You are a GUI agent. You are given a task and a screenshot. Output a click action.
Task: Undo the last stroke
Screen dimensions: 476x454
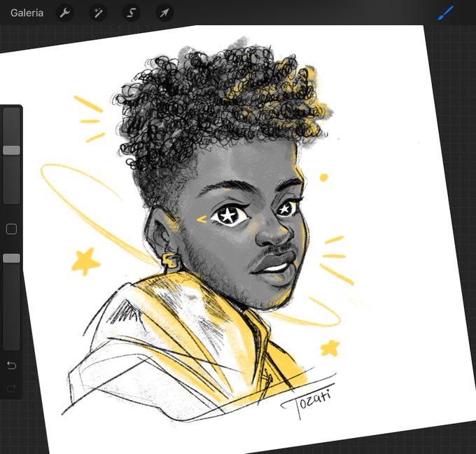click(11, 365)
